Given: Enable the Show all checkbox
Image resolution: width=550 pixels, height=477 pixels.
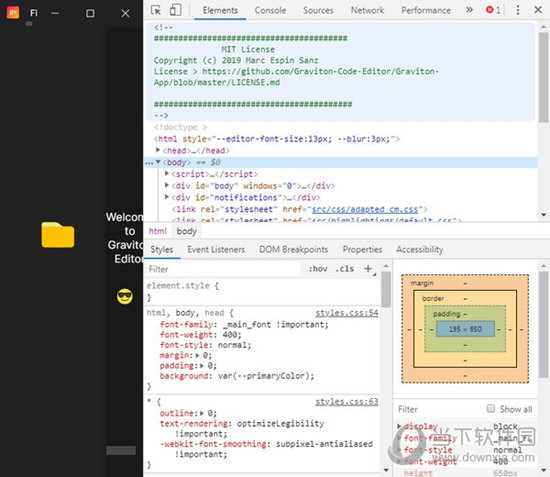Looking at the screenshot, I should coord(491,409).
